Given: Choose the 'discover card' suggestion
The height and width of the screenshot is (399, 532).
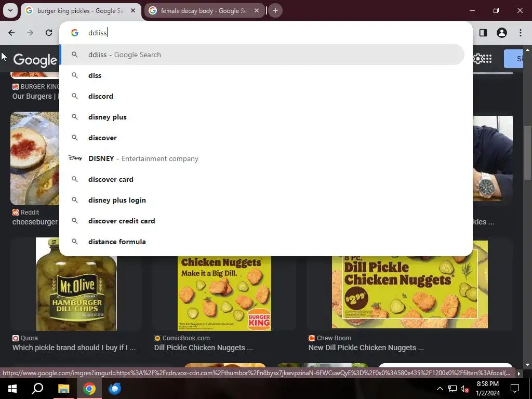Looking at the screenshot, I should [x=262, y=179].
